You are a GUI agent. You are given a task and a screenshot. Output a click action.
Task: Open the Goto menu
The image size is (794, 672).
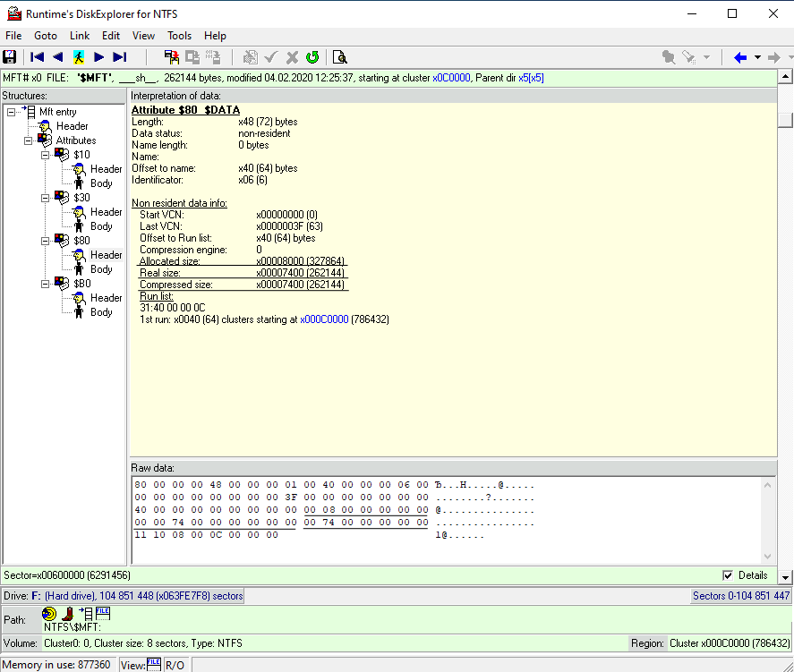pos(46,36)
